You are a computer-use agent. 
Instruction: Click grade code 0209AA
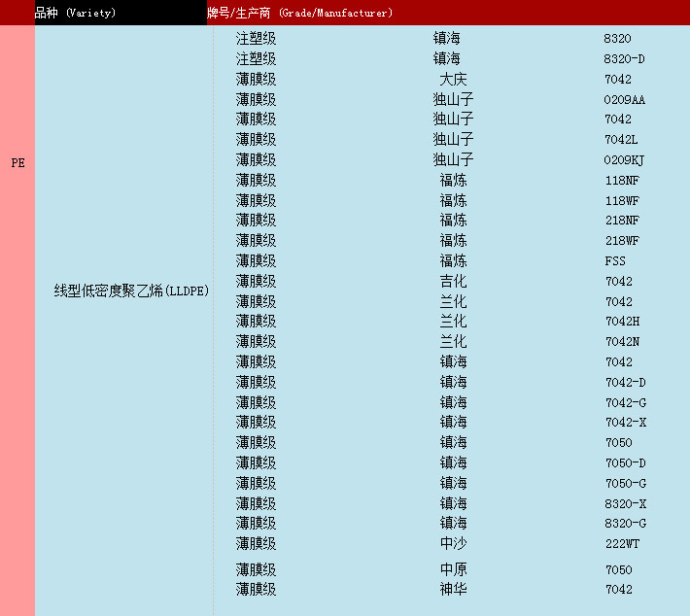pyautogui.click(x=625, y=100)
